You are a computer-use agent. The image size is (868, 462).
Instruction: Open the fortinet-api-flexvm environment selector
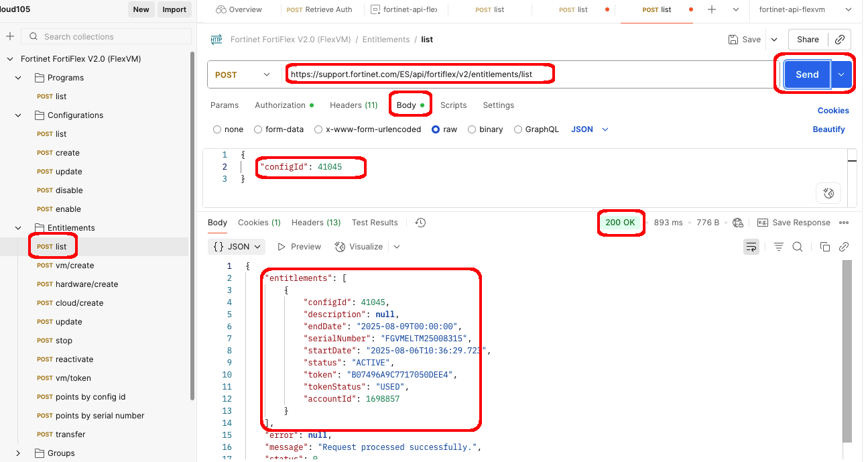point(806,9)
